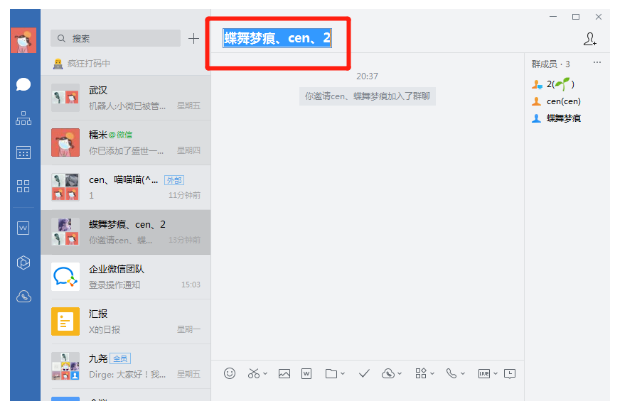Click the 群成员 · 3 header

[x=551, y=64]
